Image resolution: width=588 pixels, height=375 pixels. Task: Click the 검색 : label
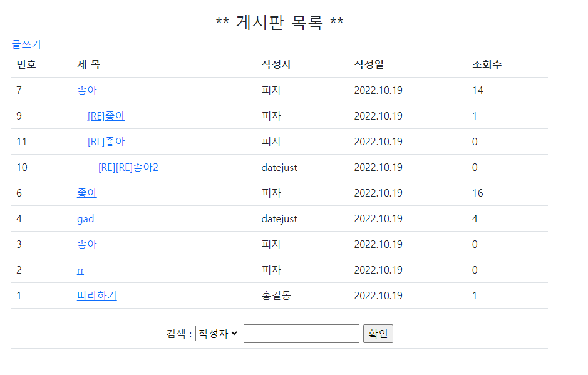(x=179, y=334)
